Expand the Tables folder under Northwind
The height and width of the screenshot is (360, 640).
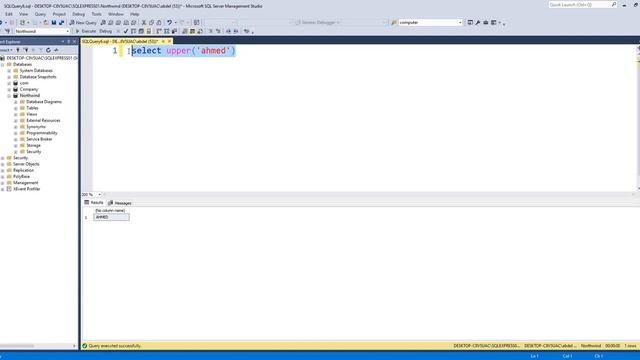[x=16, y=108]
